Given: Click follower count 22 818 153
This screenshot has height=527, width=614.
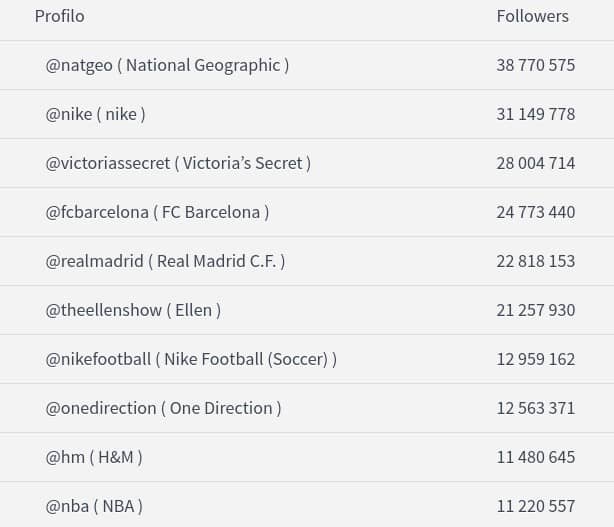Looking at the screenshot, I should coord(536,261).
